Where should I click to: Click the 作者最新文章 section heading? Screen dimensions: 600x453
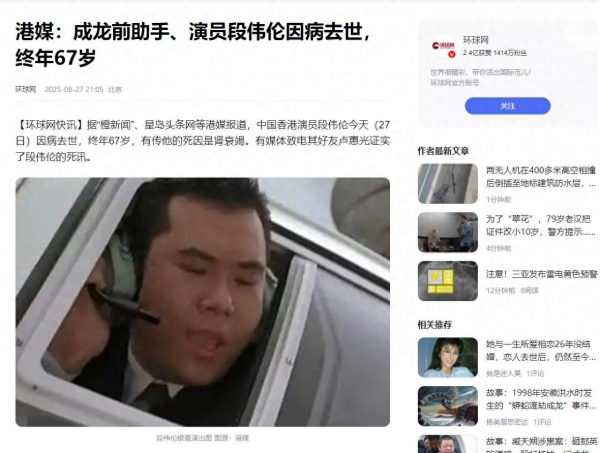(443, 151)
